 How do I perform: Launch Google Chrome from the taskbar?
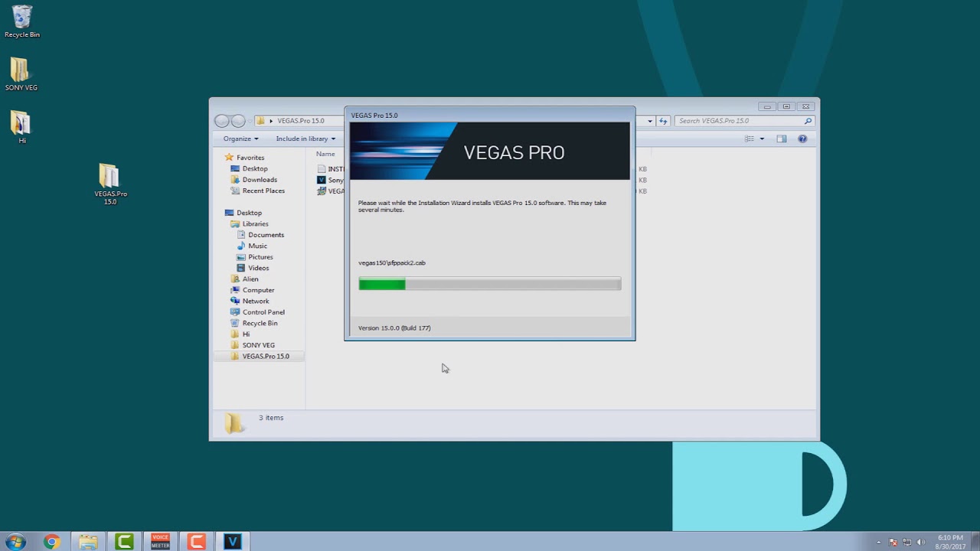pos(51,542)
